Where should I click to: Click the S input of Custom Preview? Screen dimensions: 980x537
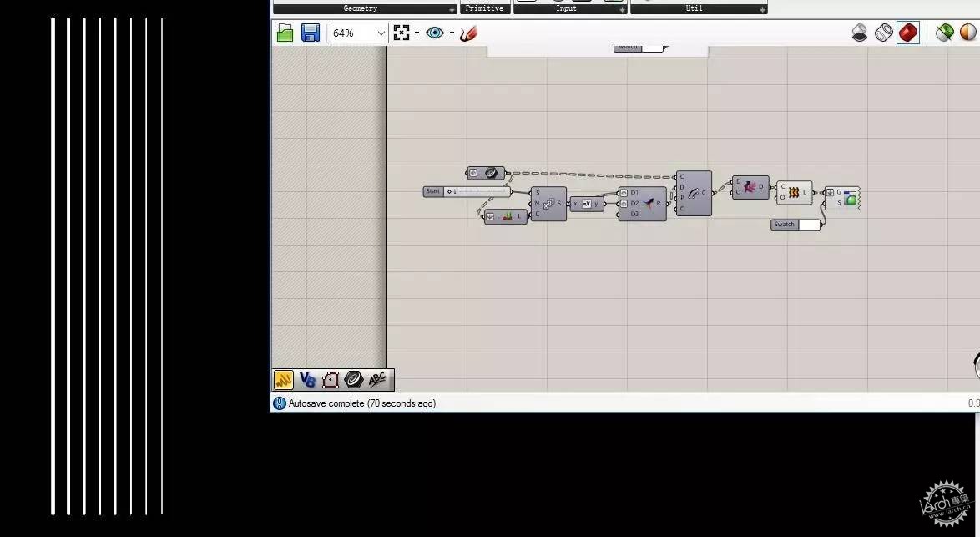coord(839,203)
